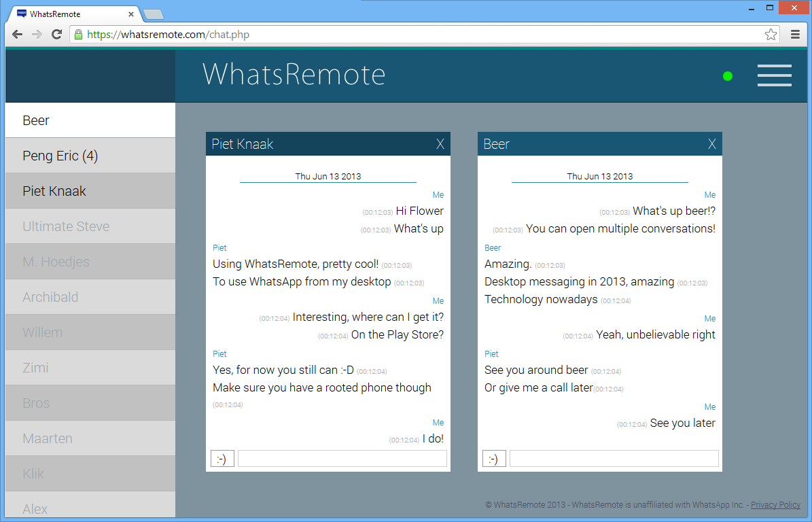Click the SSL padlock icon in address bar
Screen dimensions: 812x522
pyautogui.click(x=78, y=34)
